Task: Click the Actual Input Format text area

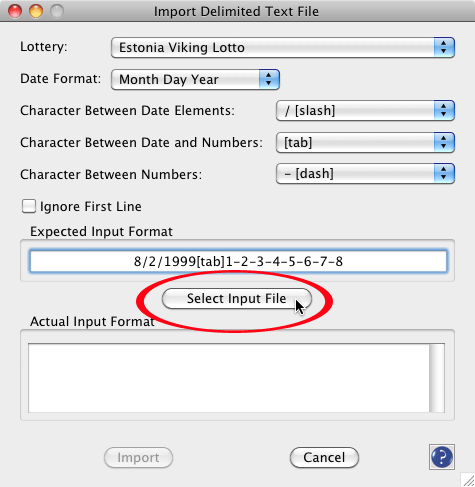Action: coord(229,378)
